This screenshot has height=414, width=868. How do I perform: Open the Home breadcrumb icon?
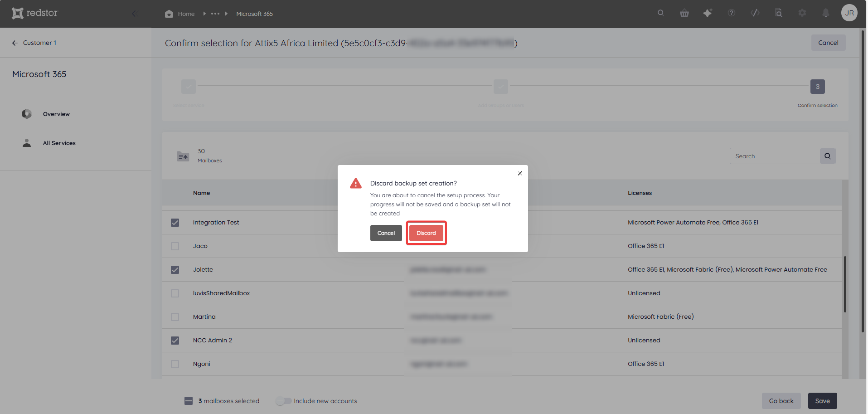coord(169,14)
